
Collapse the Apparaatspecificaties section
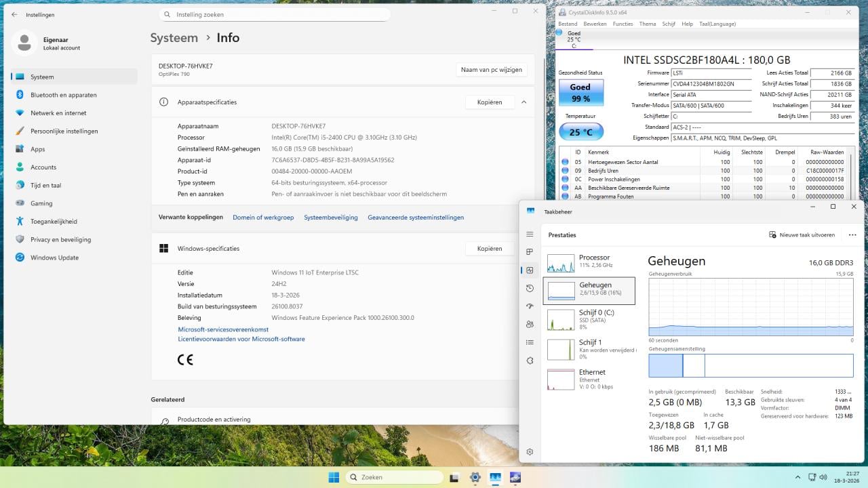524,102
